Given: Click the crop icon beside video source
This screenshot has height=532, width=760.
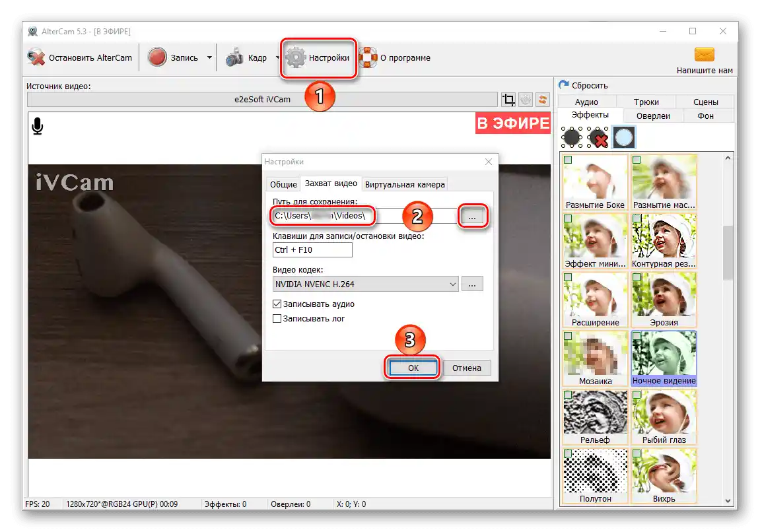Looking at the screenshot, I should tap(508, 100).
